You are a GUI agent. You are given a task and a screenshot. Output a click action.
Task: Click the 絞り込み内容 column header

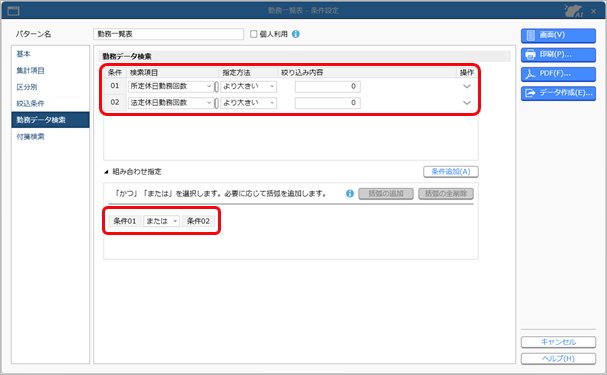pyautogui.click(x=367, y=72)
